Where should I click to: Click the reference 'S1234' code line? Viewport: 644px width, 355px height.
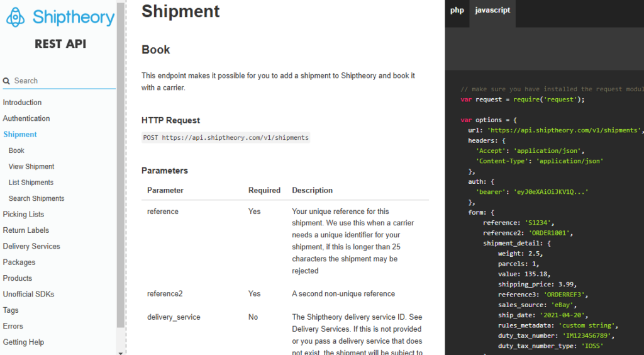(x=518, y=223)
